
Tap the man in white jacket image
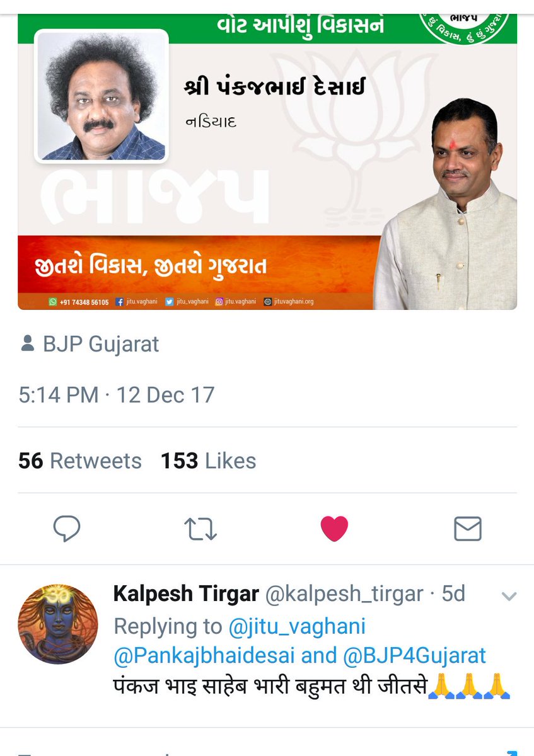446,203
